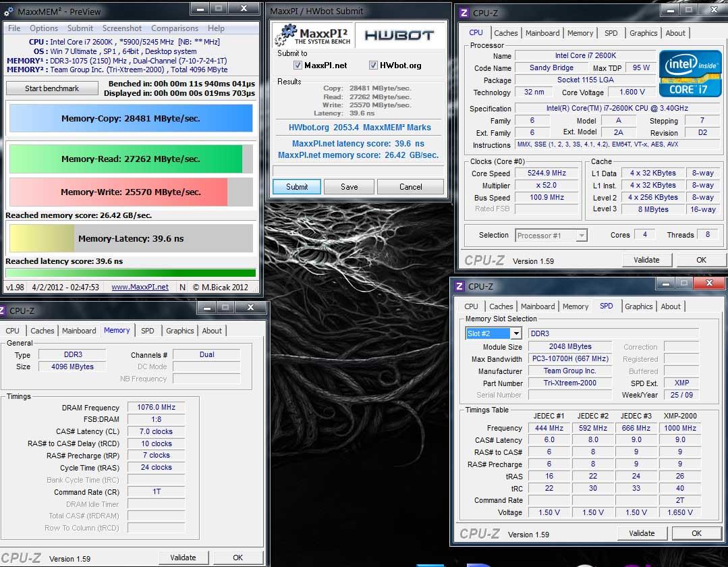Click the HWbot.org 2053.4 MaxxMEM² Marks text

[x=360, y=128]
